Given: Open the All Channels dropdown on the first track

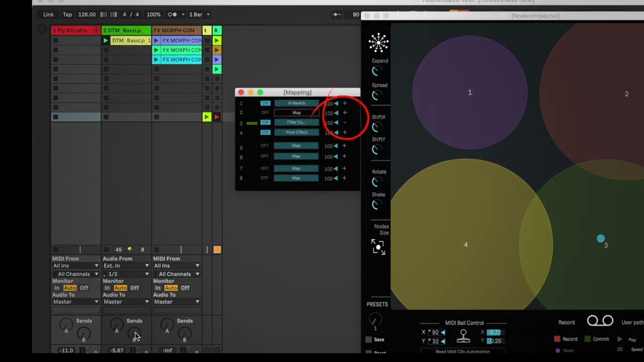Looking at the screenshot, I should pyautogui.click(x=75, y=274).
